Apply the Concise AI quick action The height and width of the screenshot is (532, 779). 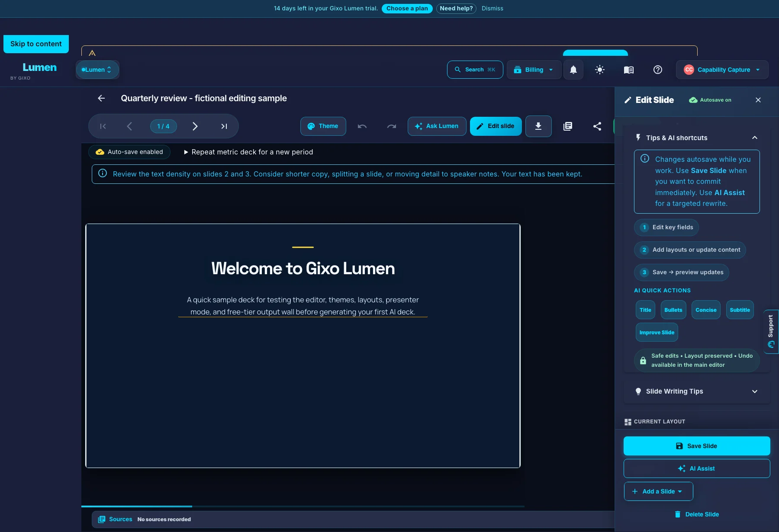coord(706,310)
